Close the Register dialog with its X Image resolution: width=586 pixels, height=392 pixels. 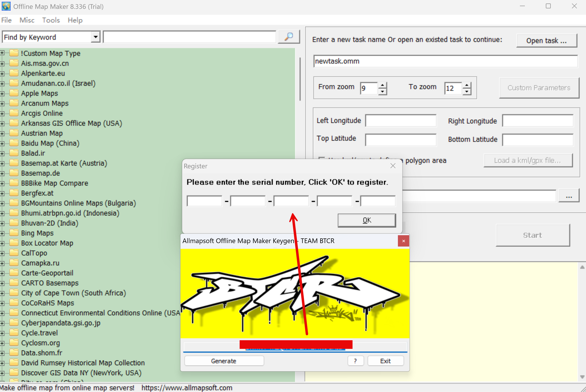coord(393,166)
